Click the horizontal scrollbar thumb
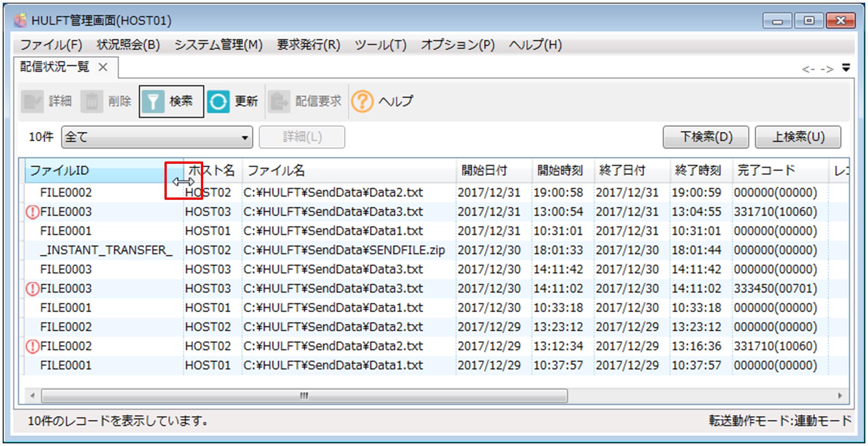 tap(304, 395)
